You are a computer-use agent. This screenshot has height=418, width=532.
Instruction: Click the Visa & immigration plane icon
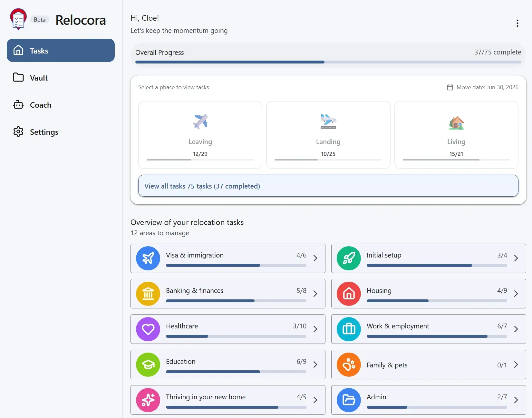point(148,258)
